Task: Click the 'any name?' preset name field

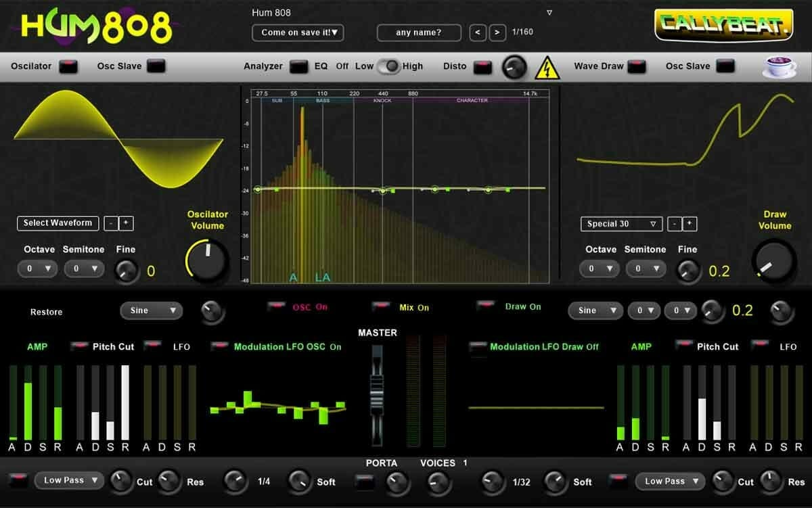Action: click(418, 32)
